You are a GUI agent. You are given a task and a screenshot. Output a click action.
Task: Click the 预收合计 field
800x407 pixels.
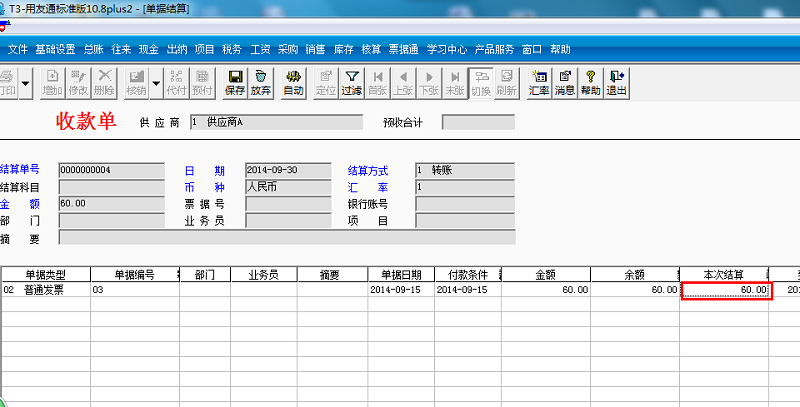478,122
